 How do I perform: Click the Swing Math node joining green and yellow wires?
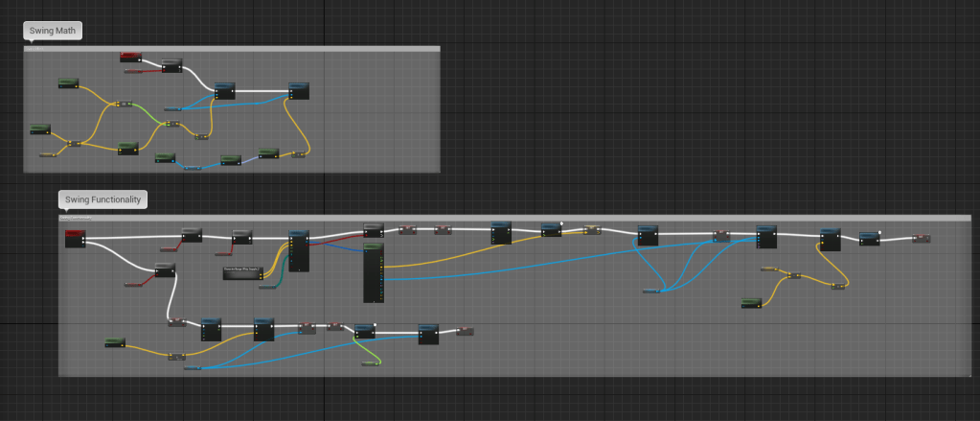(x=171, y=124)
